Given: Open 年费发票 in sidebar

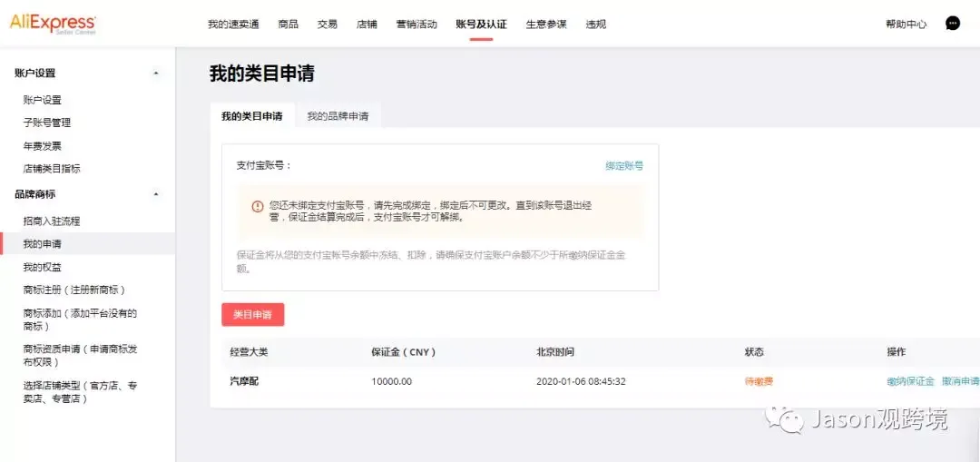Looking at the screenshot, I should pyautogui.click(x=43, y=145).
